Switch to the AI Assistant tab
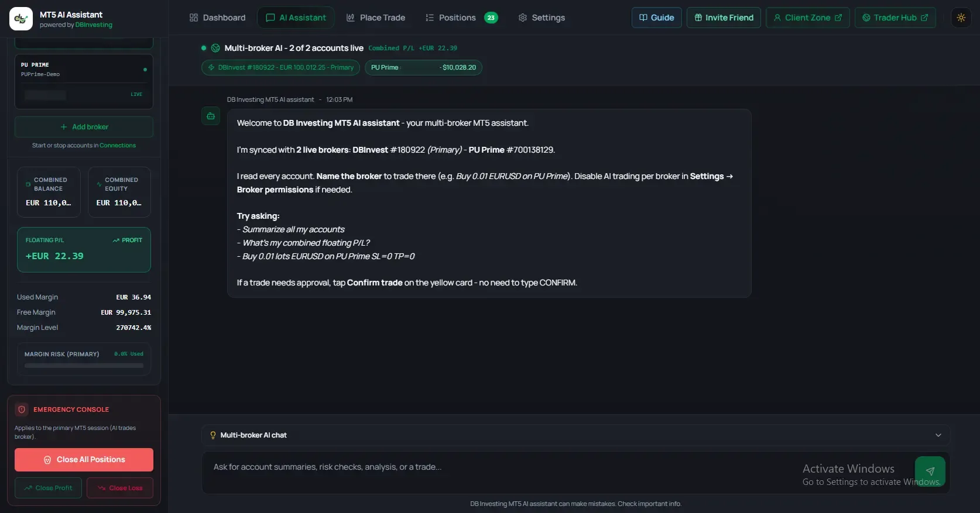The width and height of the screenshot is (980, 513). pyautogui.click(x=296, y=18)
